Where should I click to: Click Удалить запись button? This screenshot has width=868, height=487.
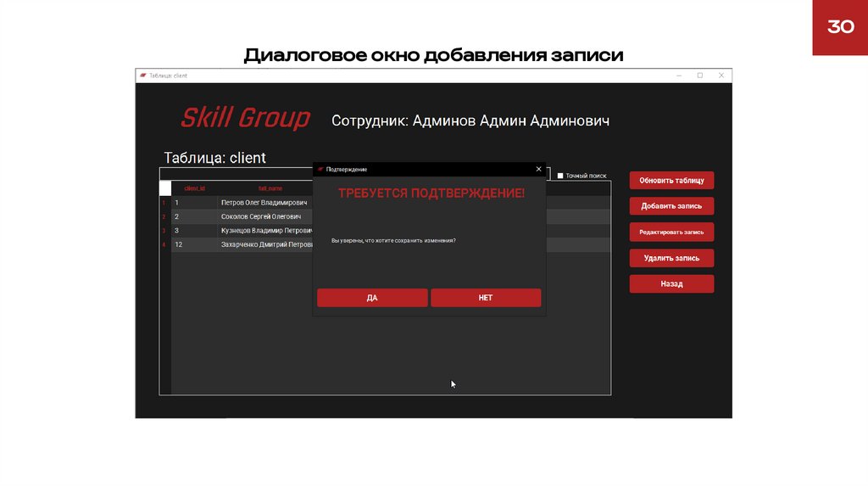point(671,258)
